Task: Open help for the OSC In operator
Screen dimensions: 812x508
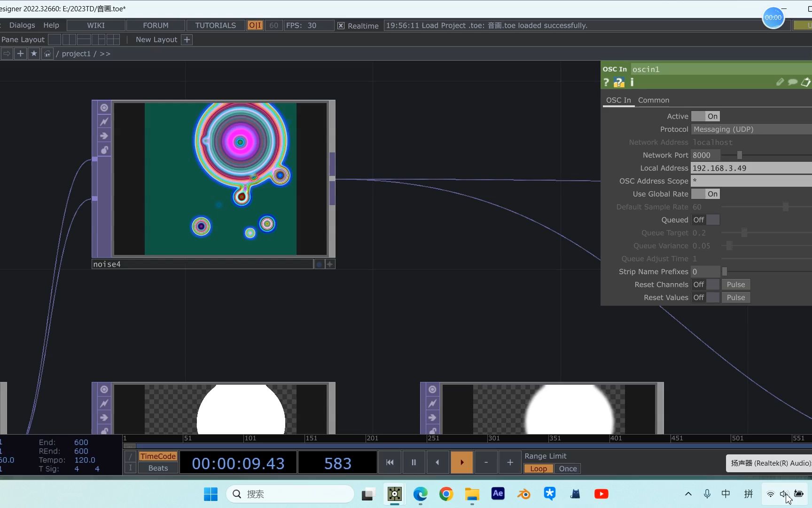Action: 606,82
